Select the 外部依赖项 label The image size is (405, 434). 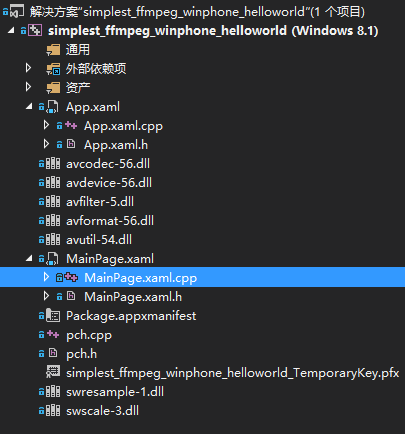96,69
